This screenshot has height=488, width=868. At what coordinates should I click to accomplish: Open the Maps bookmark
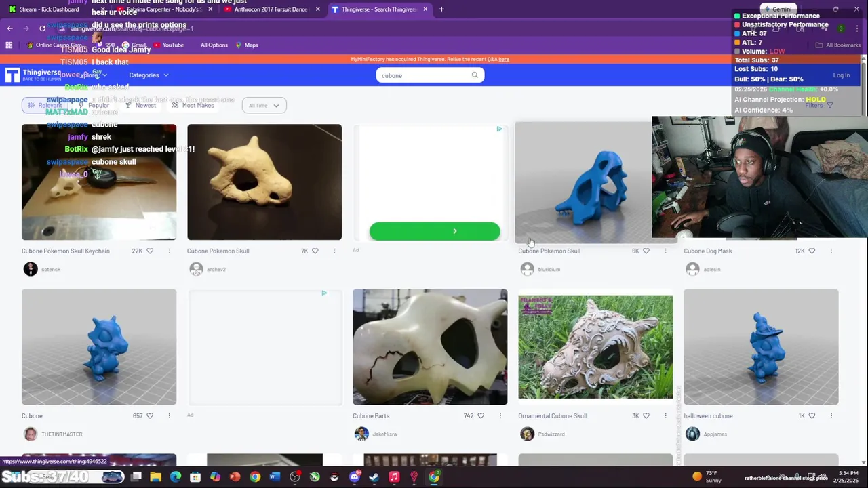point(247,45)
